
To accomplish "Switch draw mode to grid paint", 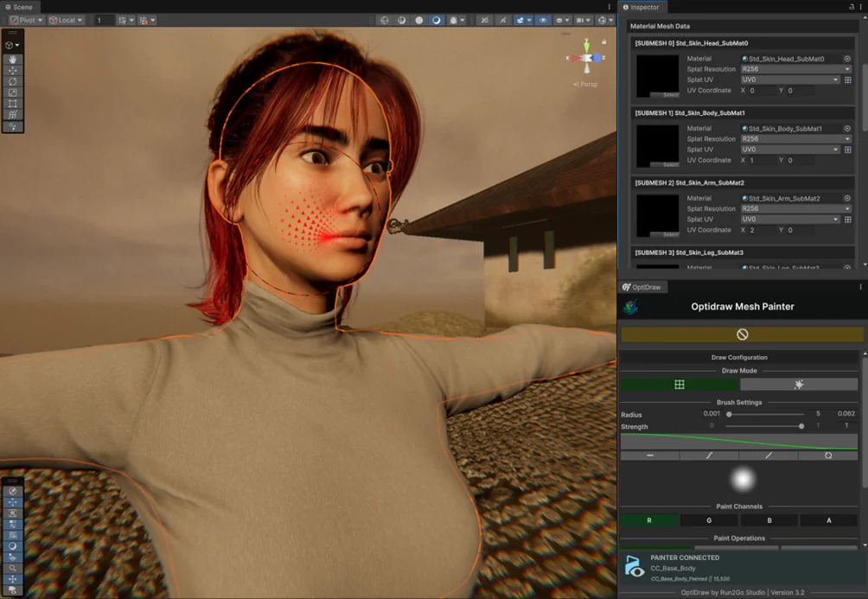I will pos(680,384).
